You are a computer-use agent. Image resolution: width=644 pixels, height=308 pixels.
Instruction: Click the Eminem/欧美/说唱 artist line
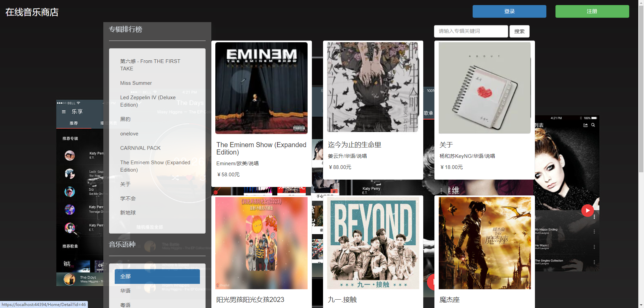click(x=237, y=164)
